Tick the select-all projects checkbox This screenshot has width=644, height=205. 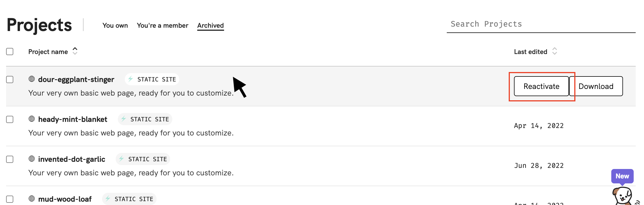click(x=10, y=52)
